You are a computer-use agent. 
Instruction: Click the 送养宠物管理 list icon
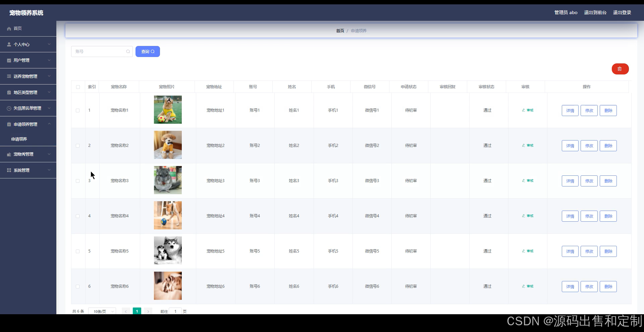point(9,76)
